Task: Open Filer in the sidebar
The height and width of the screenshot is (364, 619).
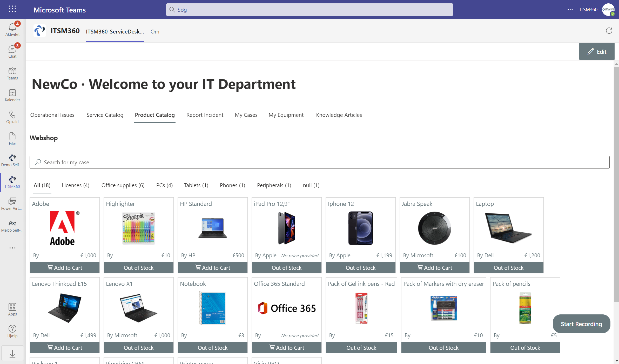Action: 12,139
